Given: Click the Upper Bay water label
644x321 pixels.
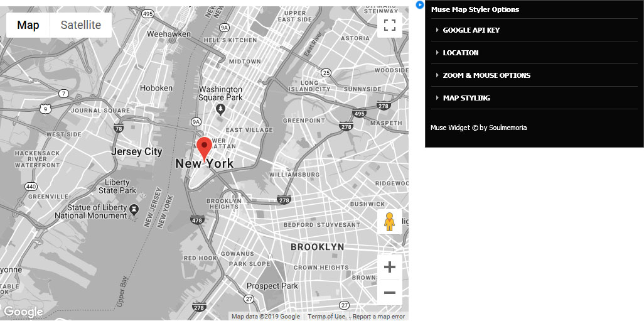Looking at the screenshot, I should tap(121, 291).
